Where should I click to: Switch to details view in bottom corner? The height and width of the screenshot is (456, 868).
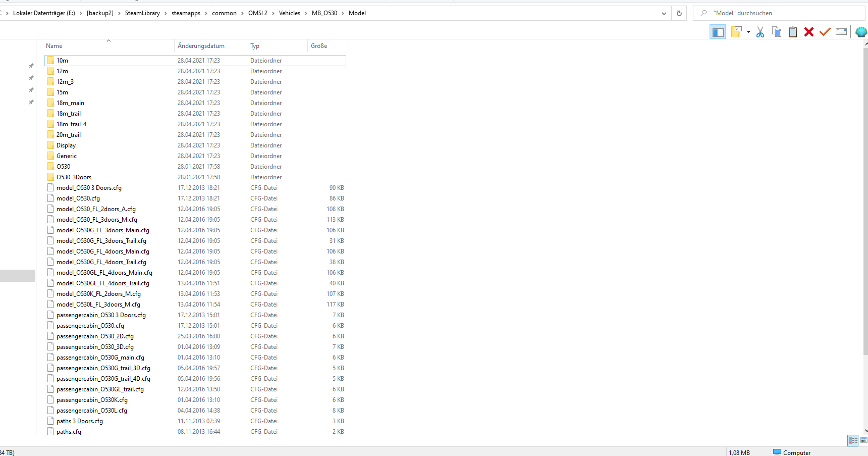(x=853, y=440)
